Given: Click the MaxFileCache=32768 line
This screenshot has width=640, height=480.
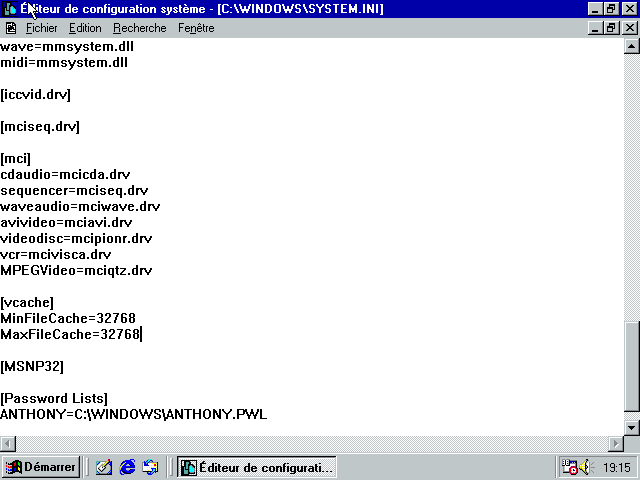Looking at the screenshot, I should point(70,334).
